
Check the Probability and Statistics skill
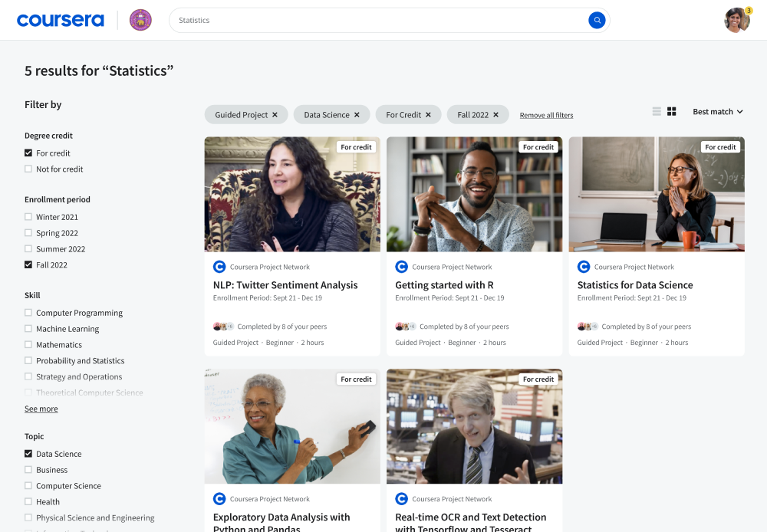pos(28,360)
